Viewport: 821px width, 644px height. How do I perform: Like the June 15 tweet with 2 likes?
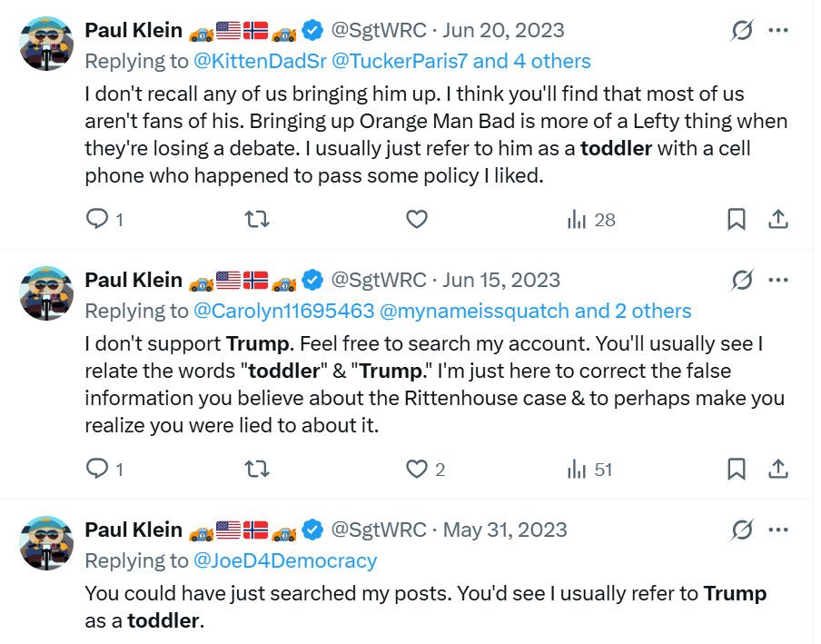click(416, 469)
